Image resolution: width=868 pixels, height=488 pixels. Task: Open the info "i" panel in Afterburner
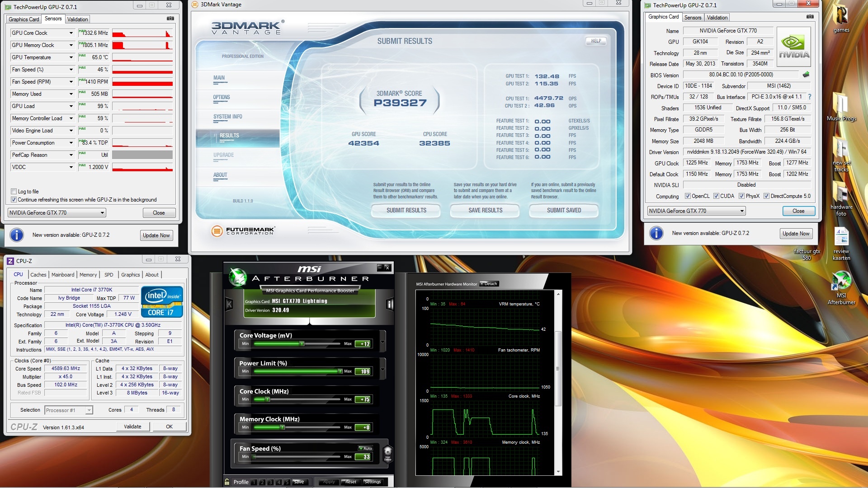point(390,304)
